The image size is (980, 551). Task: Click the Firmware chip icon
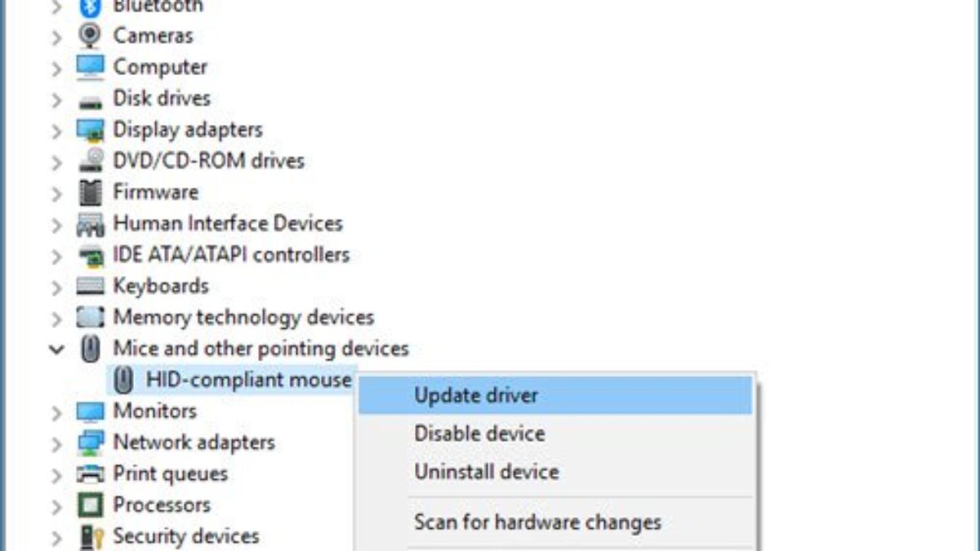coord(89,193)
